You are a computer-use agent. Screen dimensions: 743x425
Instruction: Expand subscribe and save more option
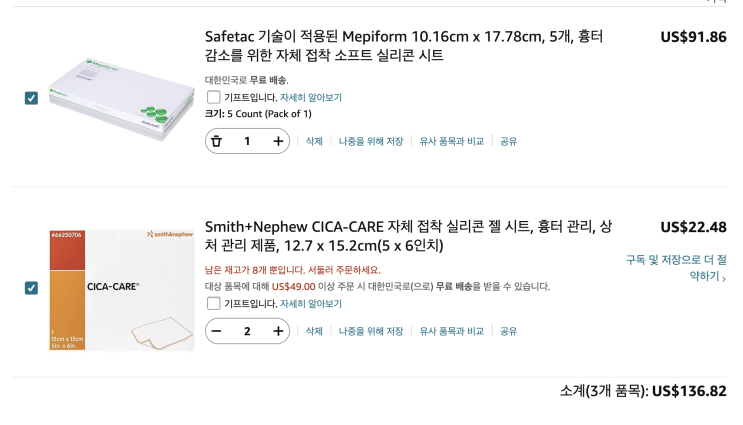[676, 268]
